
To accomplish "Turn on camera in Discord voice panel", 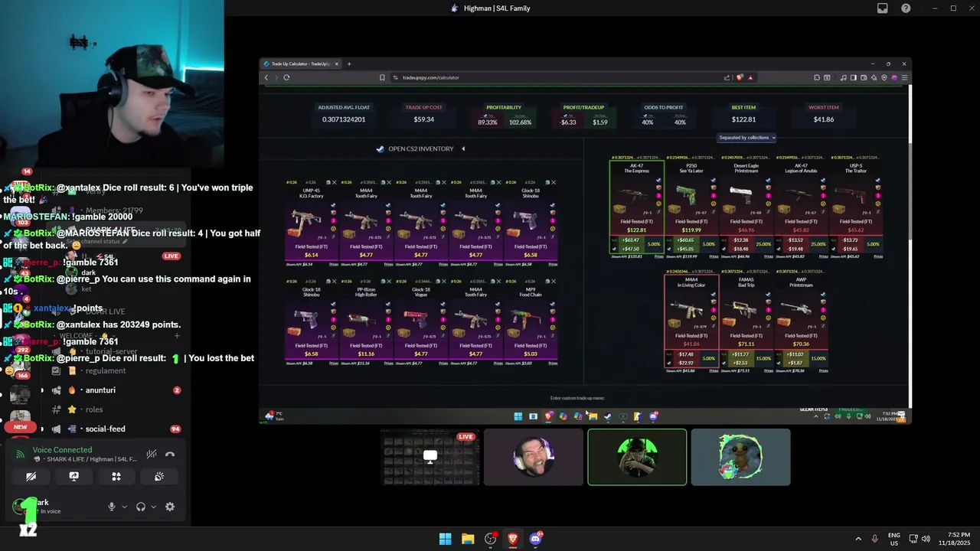I will coord(31,476).
